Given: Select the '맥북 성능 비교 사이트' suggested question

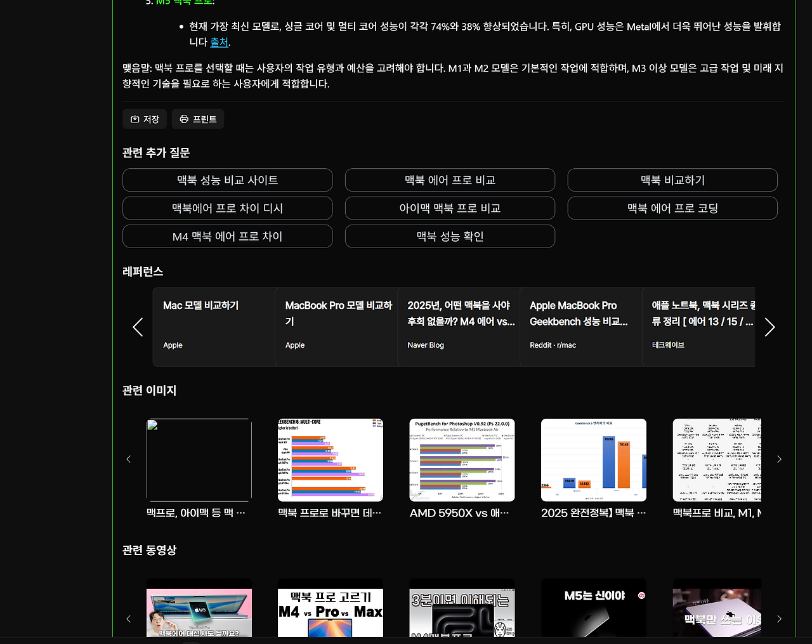Looking at the screenshot, I should click(227, 180).
